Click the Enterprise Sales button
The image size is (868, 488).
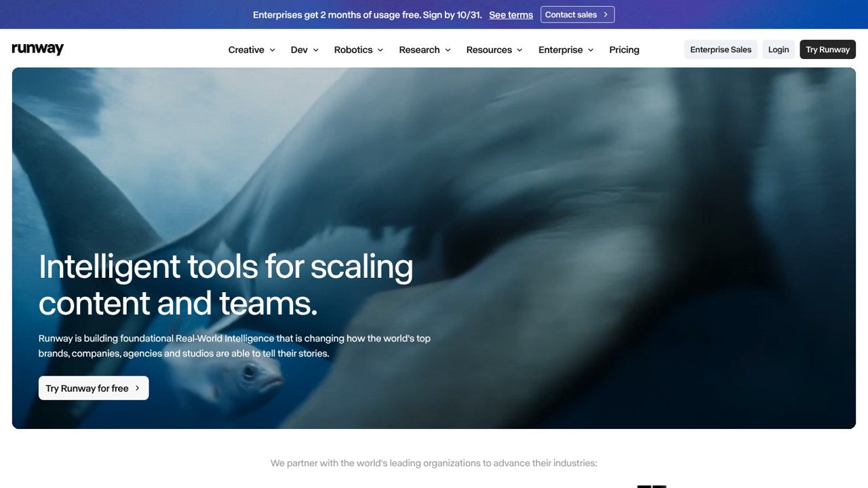(x=721, y=49)
